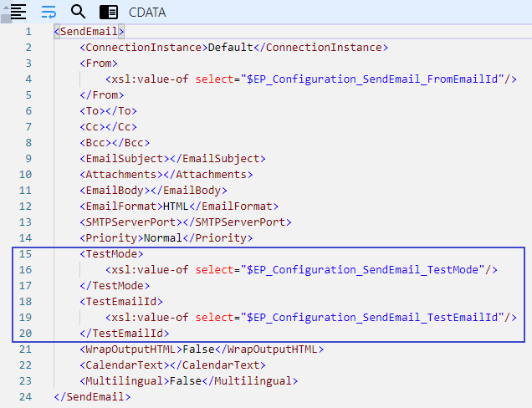Select 'False' value in WrapOutputHTML

198,349
